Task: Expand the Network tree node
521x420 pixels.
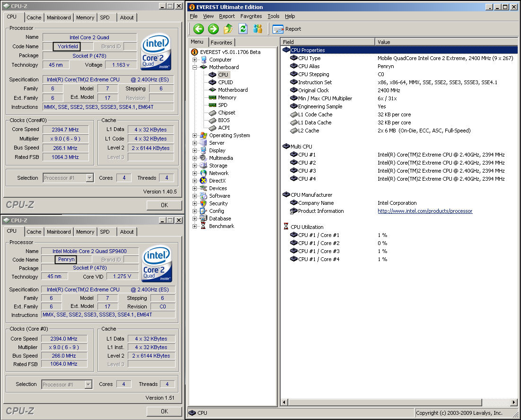Action: (x=194, y=173)
